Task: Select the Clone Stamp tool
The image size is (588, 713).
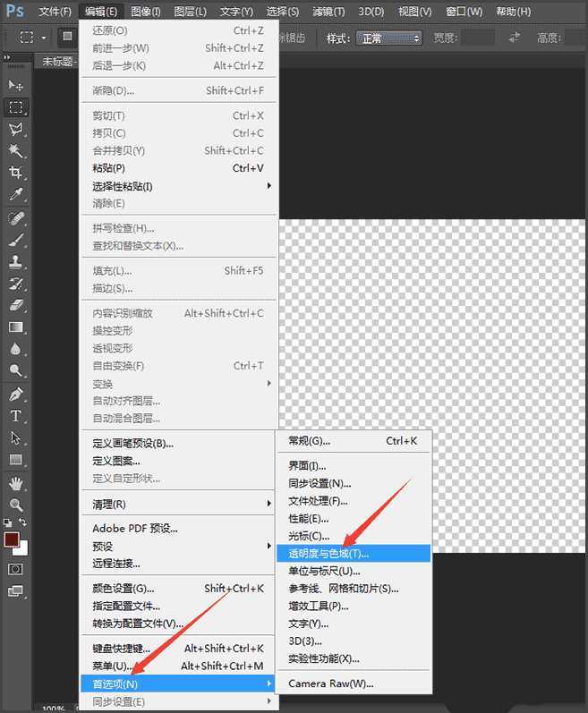Action: [15, 262]
